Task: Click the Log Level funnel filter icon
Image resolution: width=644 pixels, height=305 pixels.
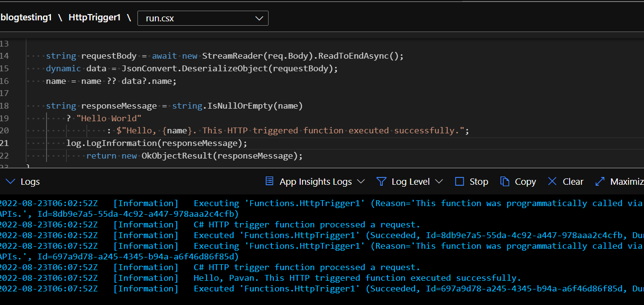Action: tap(381, 181)
